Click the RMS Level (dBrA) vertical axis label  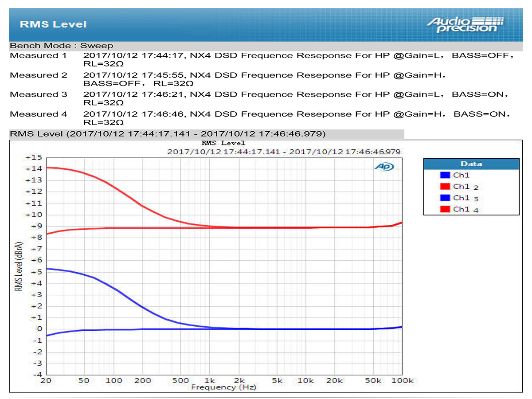(x=19, y=266)
